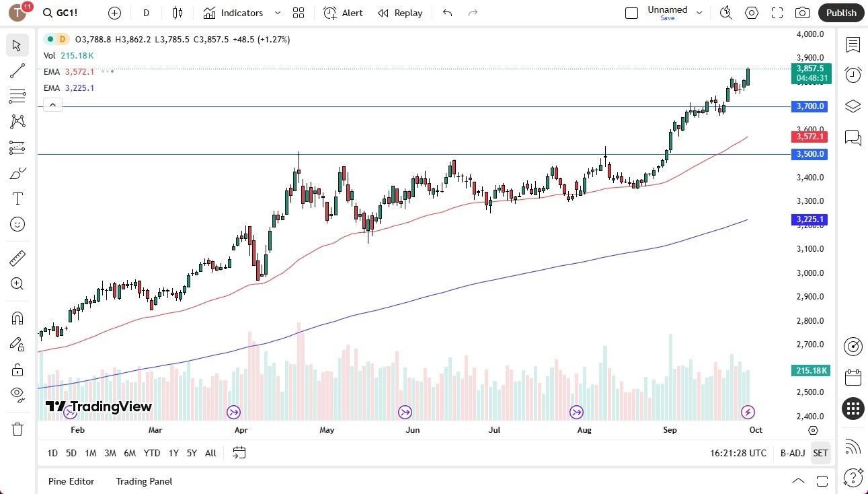Viewport: 868px width, 494px height.
Task: Open the Indicators dropdown chevron
Action: pos(276,13)
